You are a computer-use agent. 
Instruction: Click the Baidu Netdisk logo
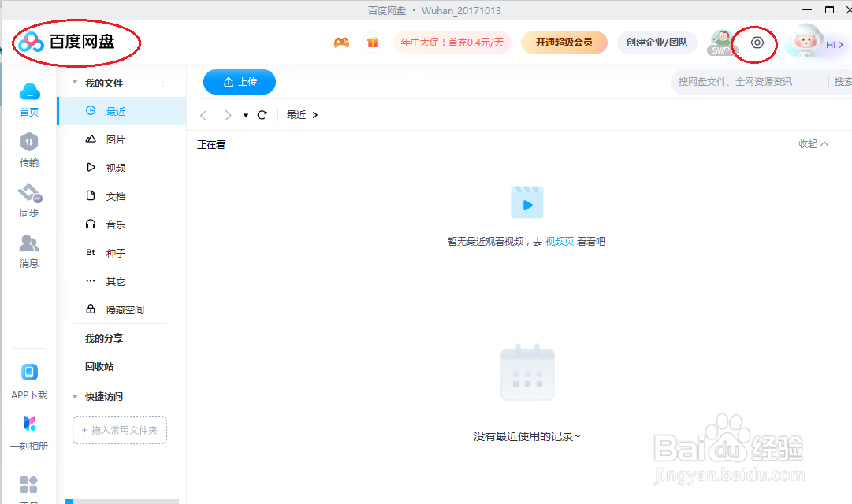[x=65, y=42]
